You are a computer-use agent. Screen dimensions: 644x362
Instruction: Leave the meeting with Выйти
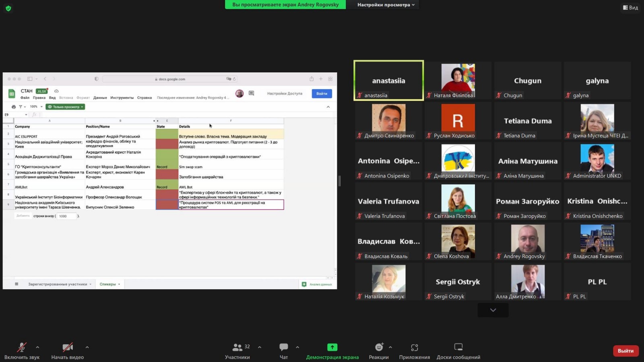pyautogui.click(x=625, y=351)
